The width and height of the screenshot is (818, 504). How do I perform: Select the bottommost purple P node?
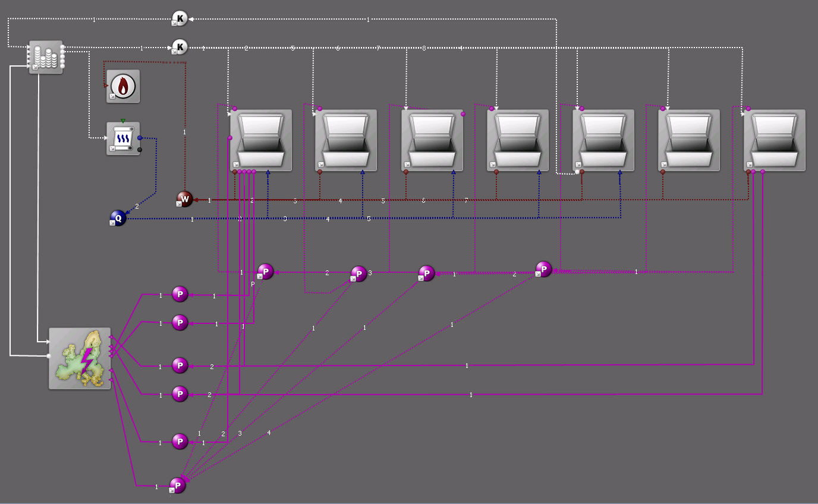tap(178, 486)
